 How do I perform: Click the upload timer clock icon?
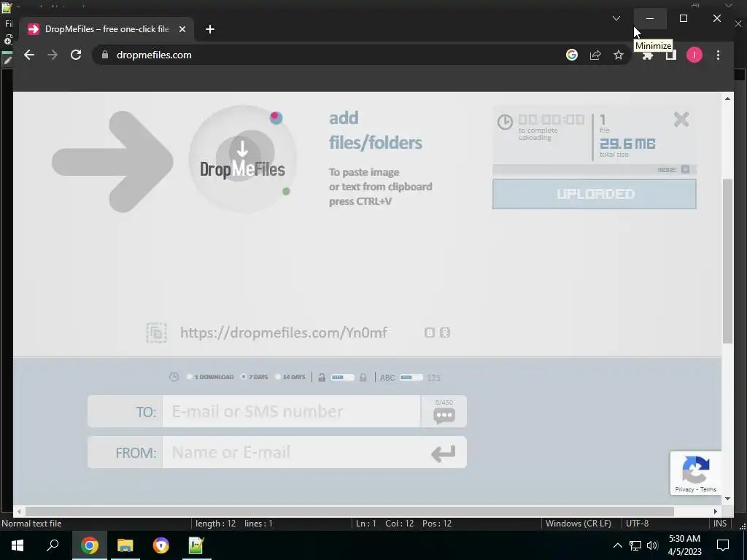click(x=505, y=122)
